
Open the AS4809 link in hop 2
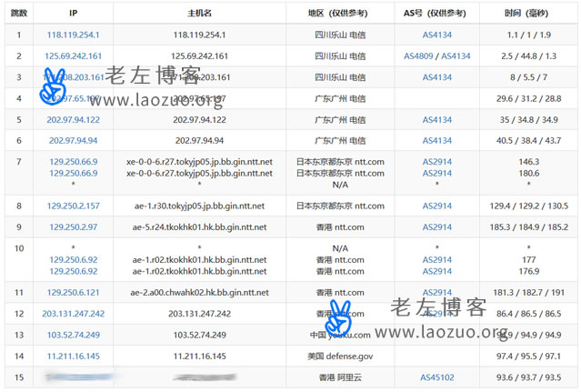click(x=418, y=56)
